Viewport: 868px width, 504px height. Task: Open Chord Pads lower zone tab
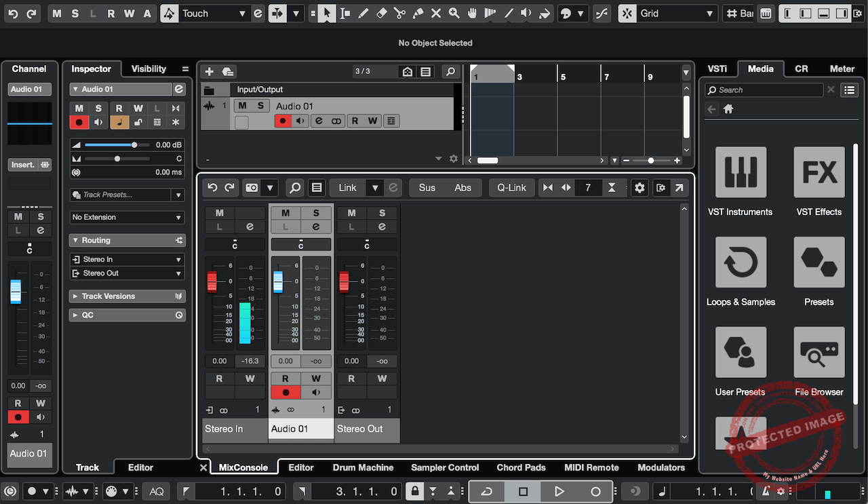coord(521,467)
